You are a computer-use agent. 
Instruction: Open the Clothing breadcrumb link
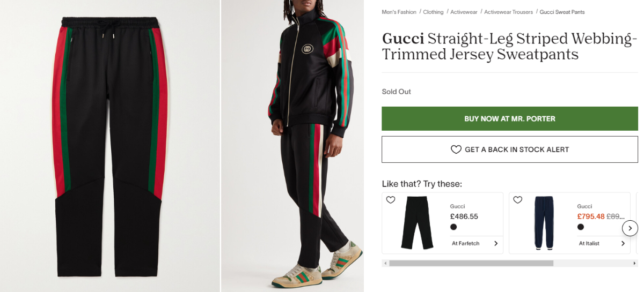(x=433, y=12)
